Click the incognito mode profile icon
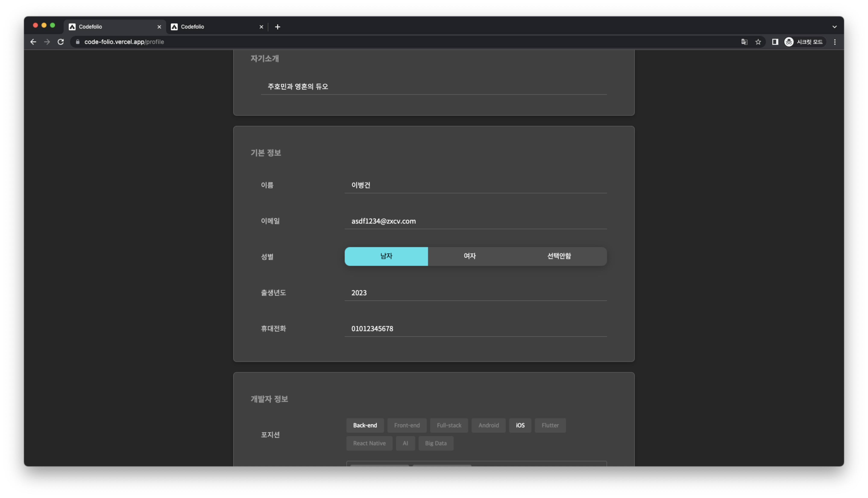Viewport: 868px width, 498px height. point(789,42)
